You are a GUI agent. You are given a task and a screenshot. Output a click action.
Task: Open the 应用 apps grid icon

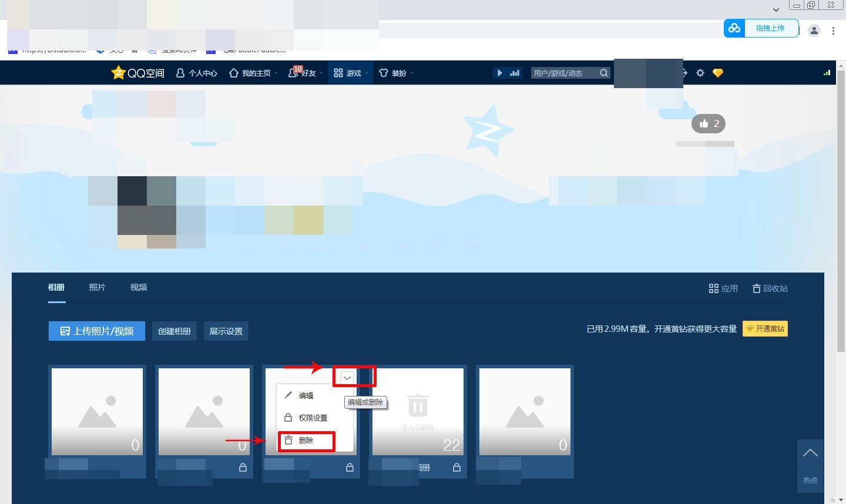(723, 288)
